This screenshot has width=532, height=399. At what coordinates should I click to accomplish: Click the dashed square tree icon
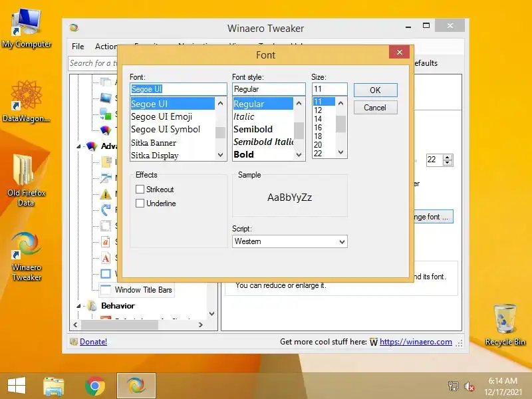[106, 225]
